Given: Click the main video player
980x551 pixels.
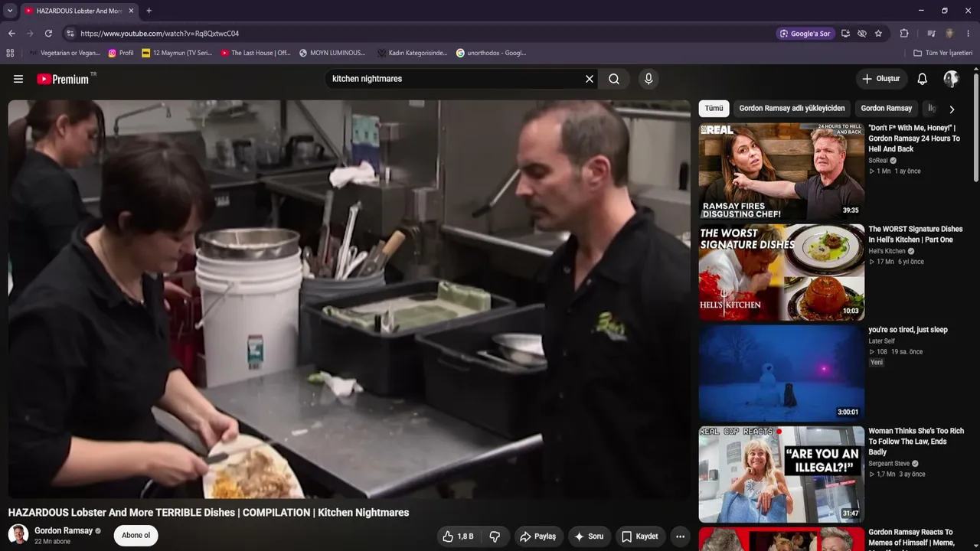Looking at the screenshot, I should (349, 299).
